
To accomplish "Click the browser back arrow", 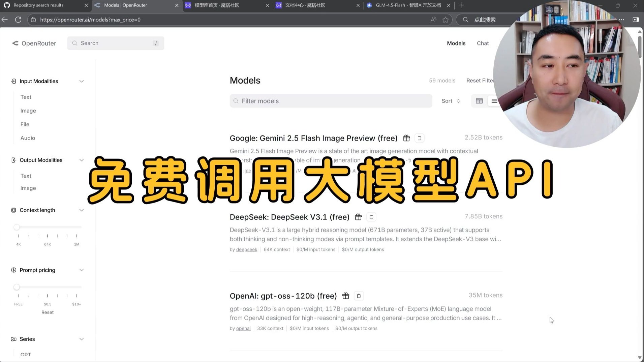I will [x=5, y=20].
